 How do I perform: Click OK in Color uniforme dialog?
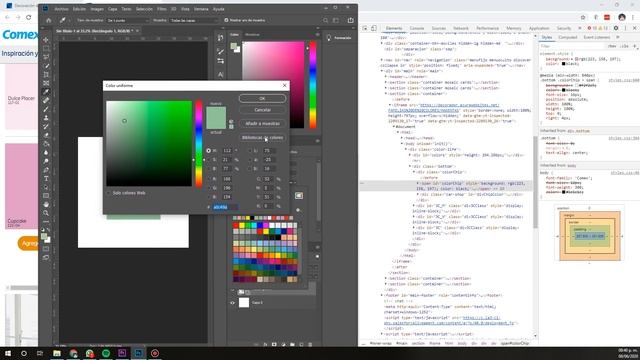pyautogui.click(x=262, y=98)
